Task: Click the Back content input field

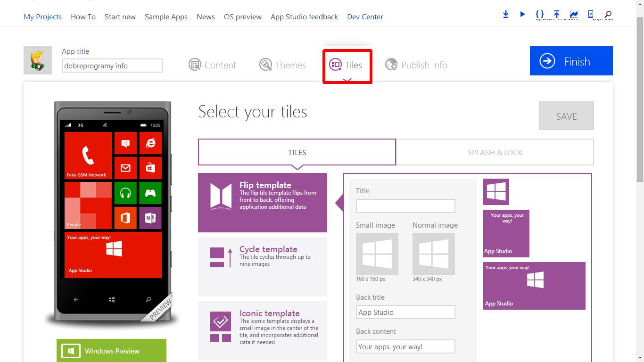Action: [x=405, y=346]
